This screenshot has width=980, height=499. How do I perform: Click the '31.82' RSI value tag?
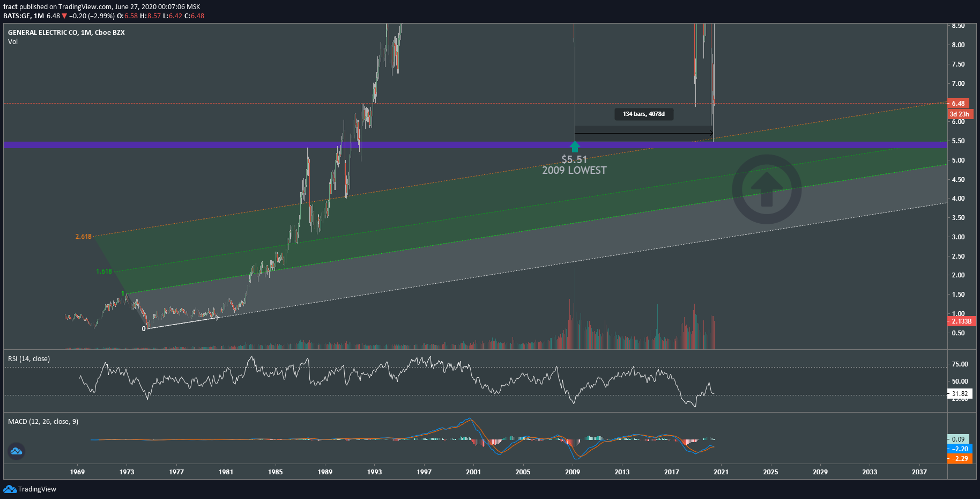click(x=960, y=394)
